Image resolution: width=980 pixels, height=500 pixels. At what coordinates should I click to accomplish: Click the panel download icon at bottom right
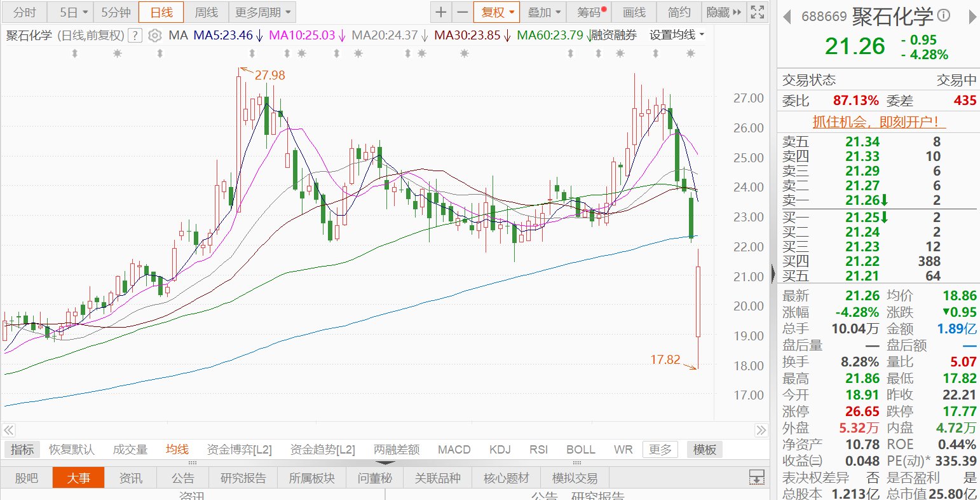(756, 477)
